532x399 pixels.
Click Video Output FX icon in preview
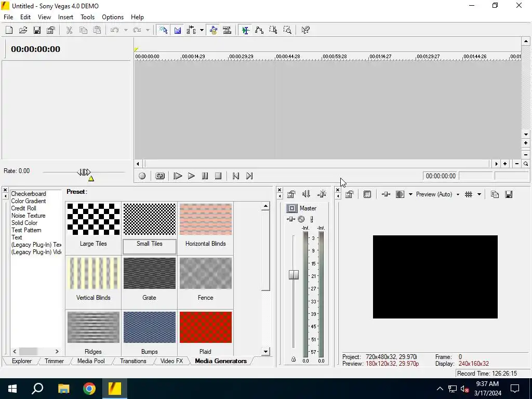click(x=386, y=194)
